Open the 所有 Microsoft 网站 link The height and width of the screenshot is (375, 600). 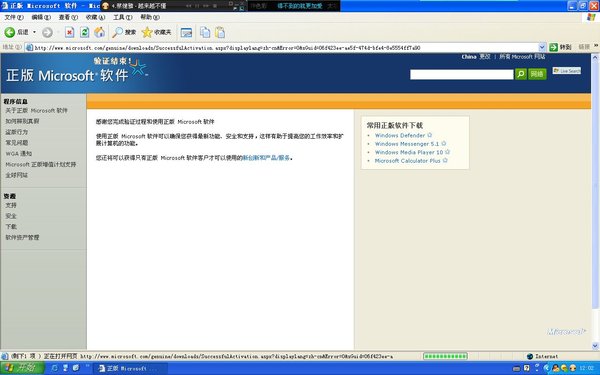(x=522, y=57)
